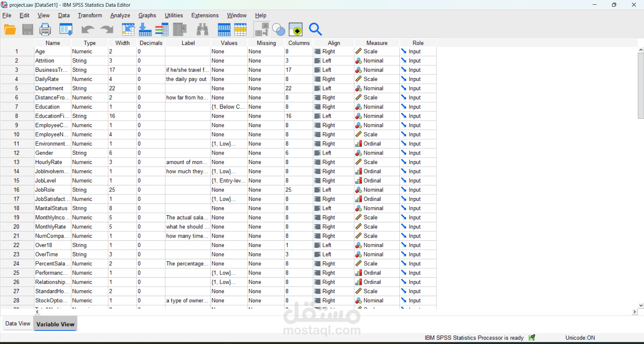Click the horizontal scrollbar right arrow

(x=635, y=312)
